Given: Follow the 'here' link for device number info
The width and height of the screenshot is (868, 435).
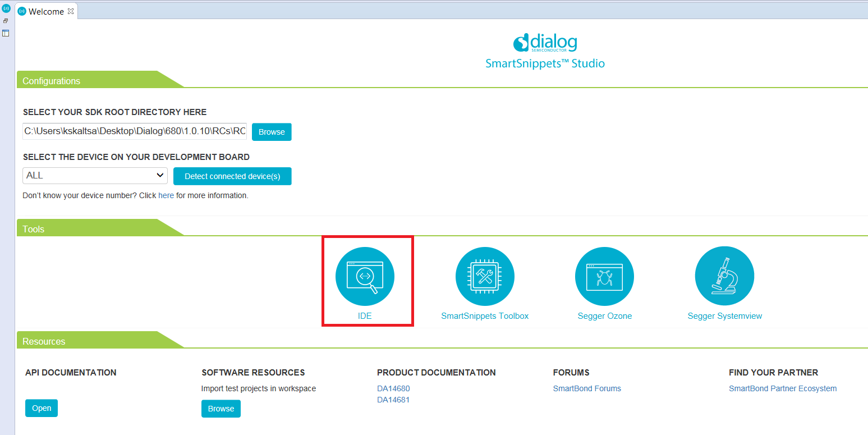Looking at the screenshot, I should pos(166,196).
